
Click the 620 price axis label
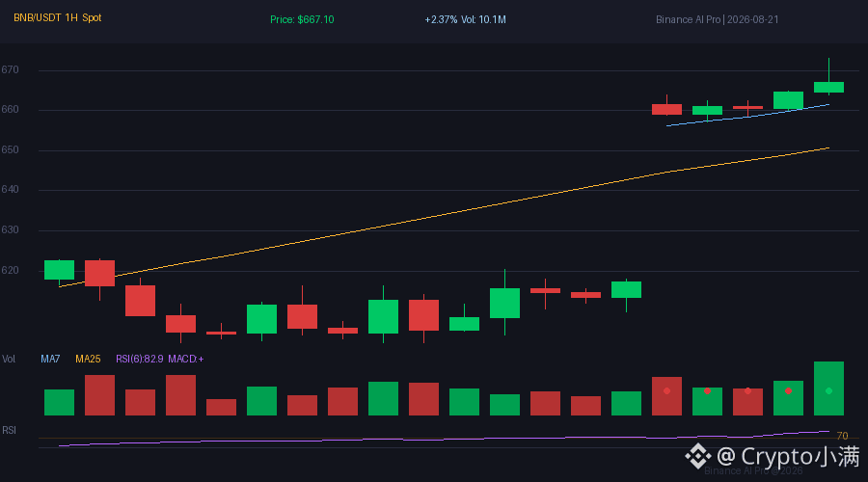10,270
